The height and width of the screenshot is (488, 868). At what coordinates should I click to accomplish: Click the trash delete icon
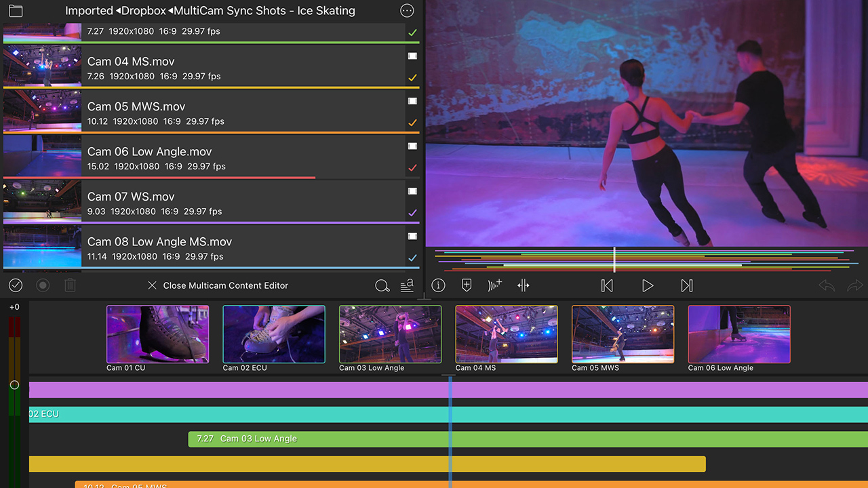click(x=70, y=285)
